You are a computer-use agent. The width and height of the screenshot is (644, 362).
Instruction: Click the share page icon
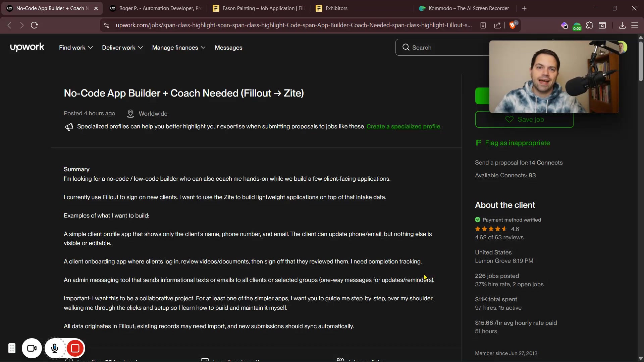[x=497, y=25]
